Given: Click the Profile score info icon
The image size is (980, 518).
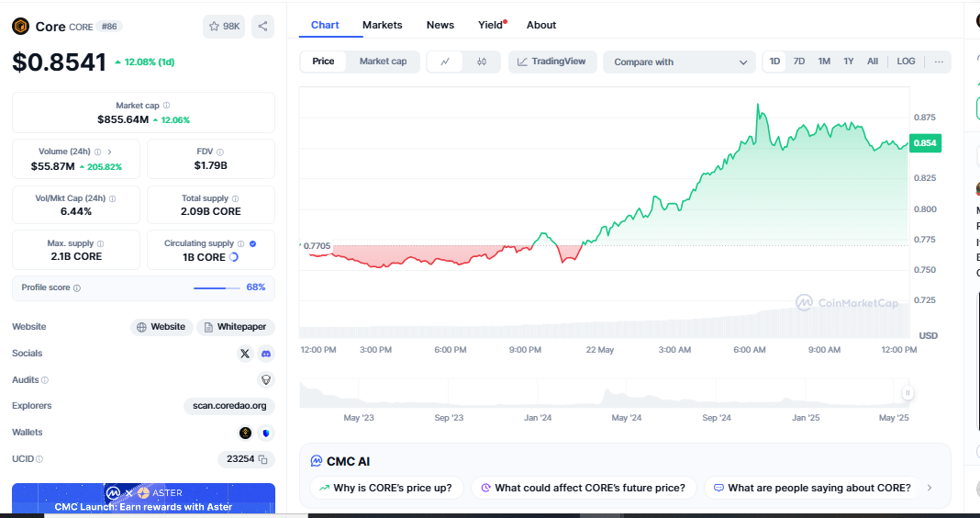Looking at the screenshot, I should coord(77,288).
